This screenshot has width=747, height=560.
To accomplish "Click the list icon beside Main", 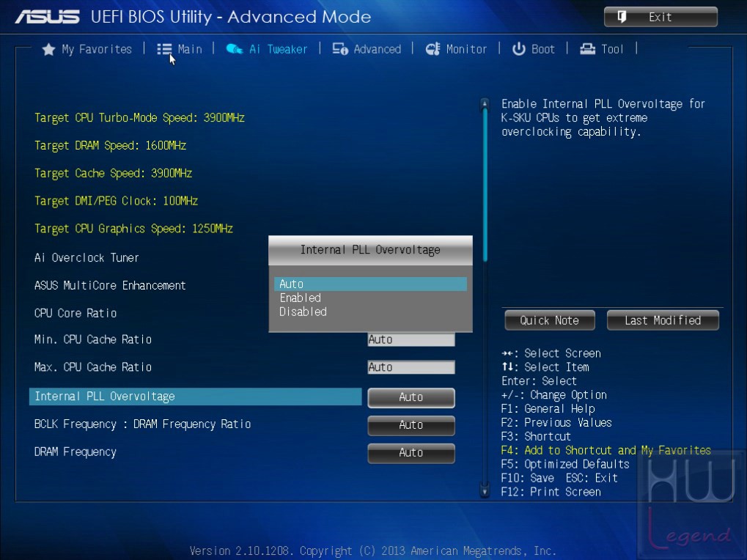I will click(164, 49).
